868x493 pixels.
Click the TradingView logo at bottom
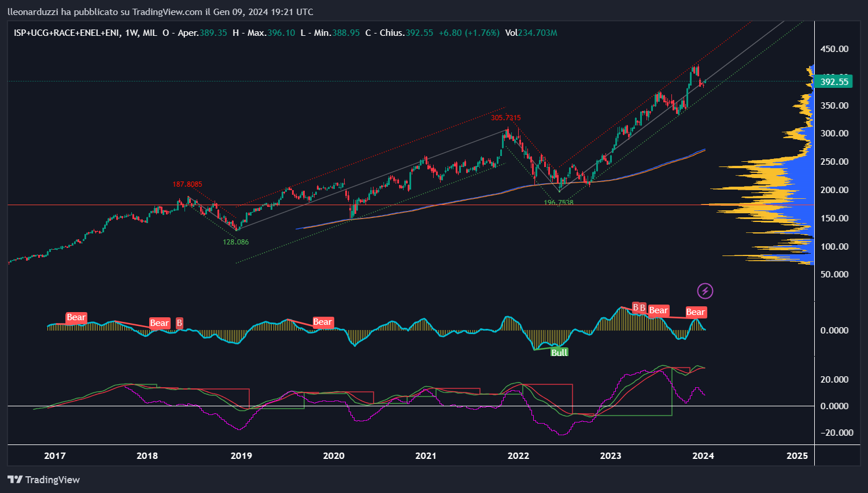coord(43,480)
